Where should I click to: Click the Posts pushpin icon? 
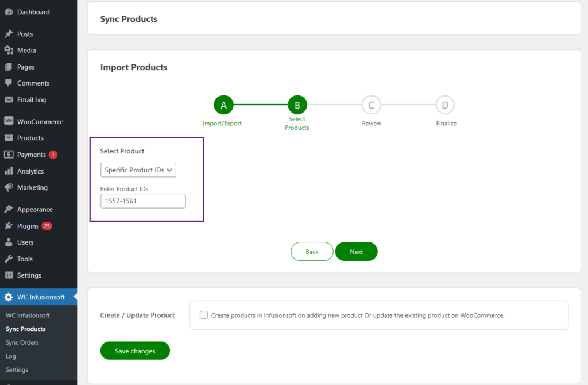pos(9,34)
